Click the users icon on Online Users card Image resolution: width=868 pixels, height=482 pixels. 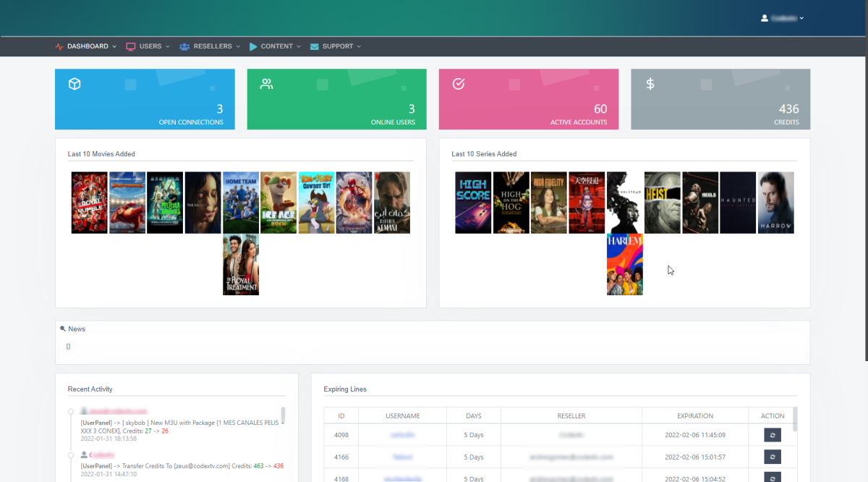266,84
